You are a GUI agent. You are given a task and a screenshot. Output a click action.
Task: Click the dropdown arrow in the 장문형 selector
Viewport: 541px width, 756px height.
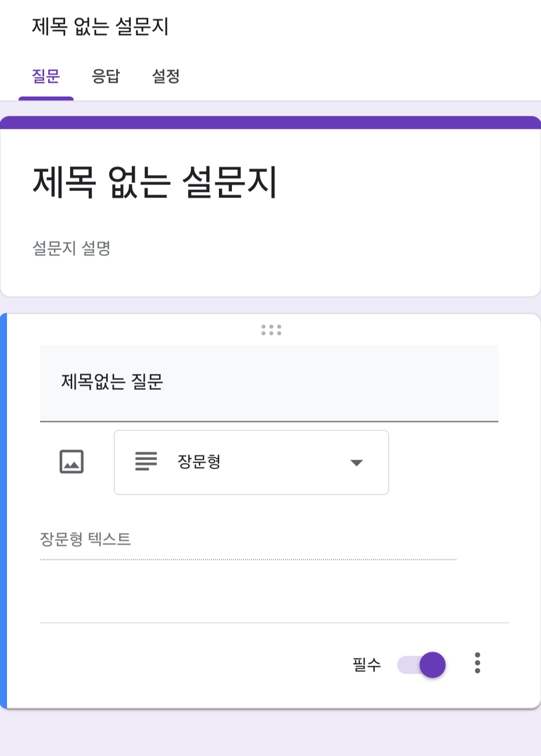[356, 463]
